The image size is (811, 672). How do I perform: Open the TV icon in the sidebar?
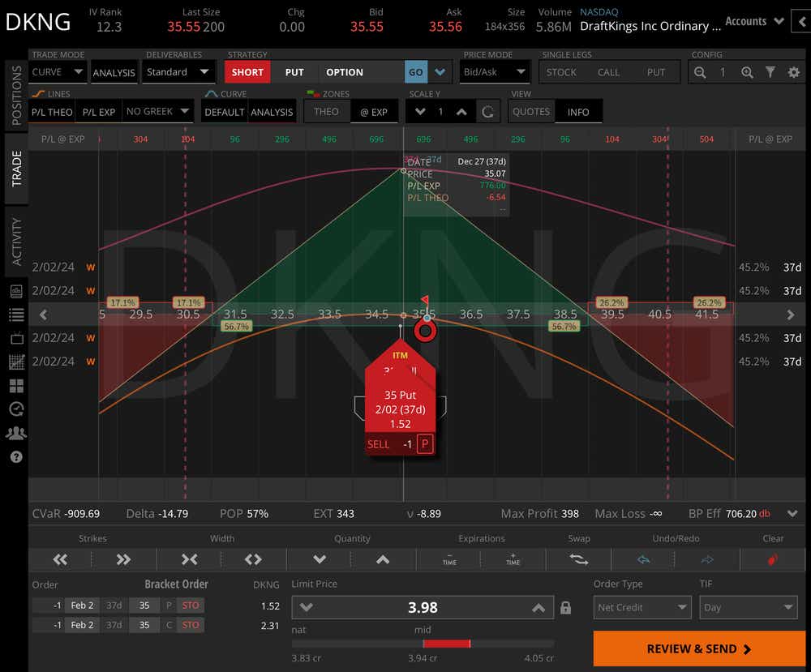[16, 339]
